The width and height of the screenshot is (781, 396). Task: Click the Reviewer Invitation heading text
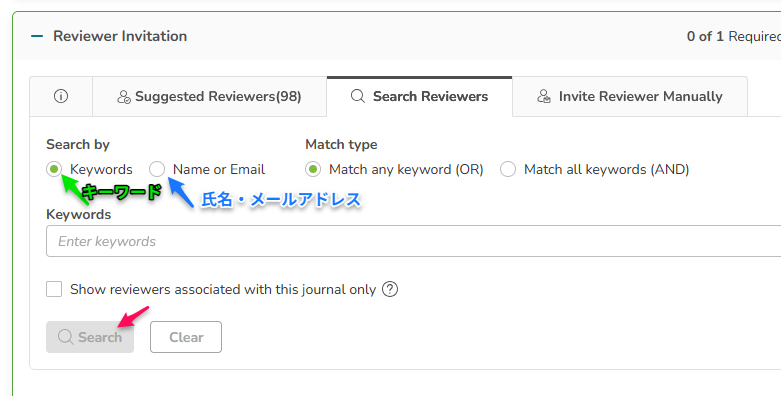(x=120, y=36)
